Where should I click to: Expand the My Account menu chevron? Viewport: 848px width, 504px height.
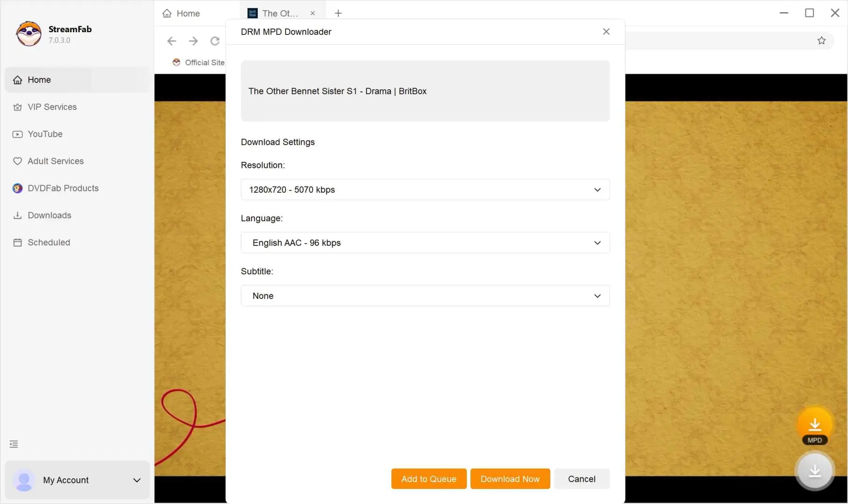[x=137, y=480]
